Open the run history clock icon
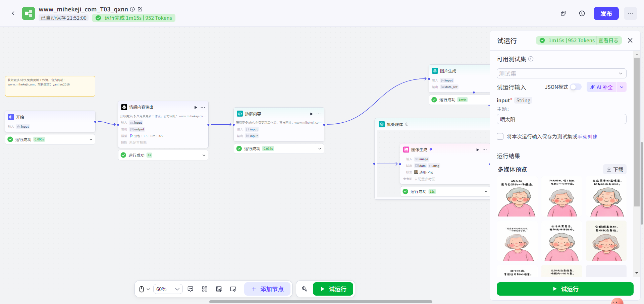This screenshot has height=304, width=644. tap(582, 13)
